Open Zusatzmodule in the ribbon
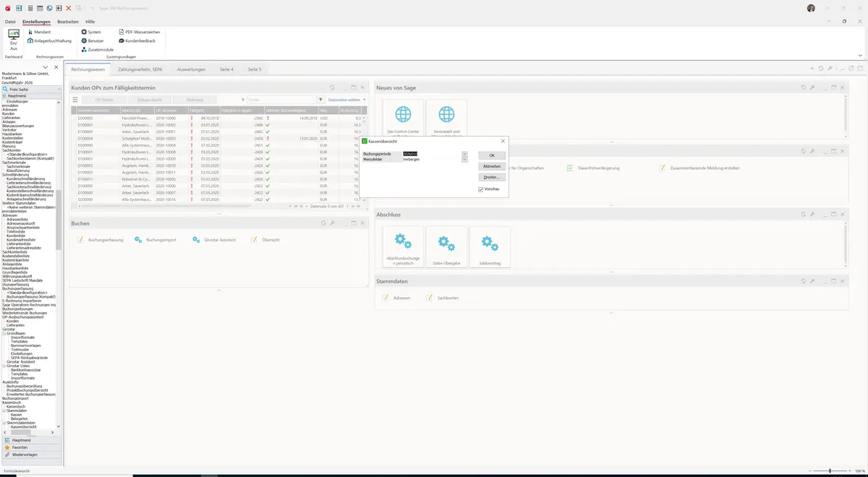This screenshot has height=477, width=868. (x=97, y=49)
